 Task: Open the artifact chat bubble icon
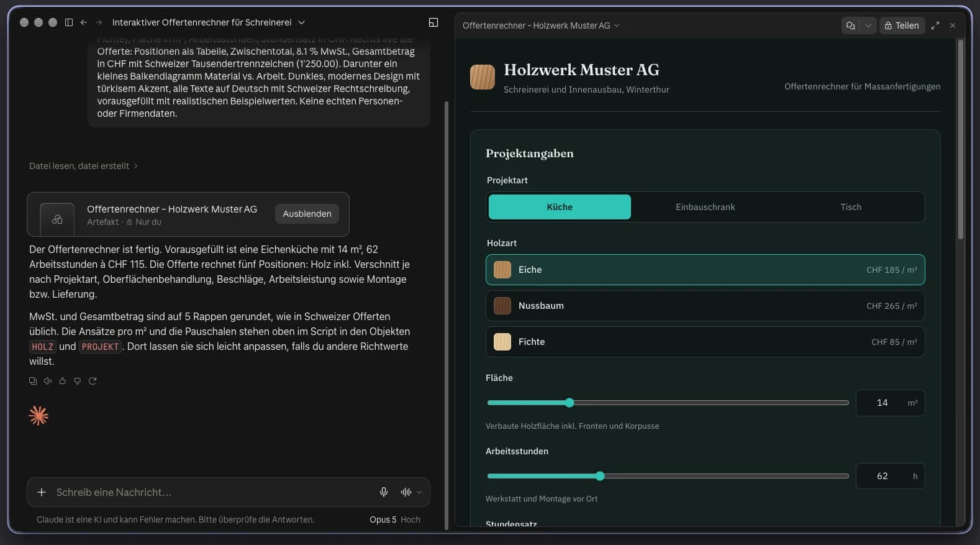click(851, 25)
